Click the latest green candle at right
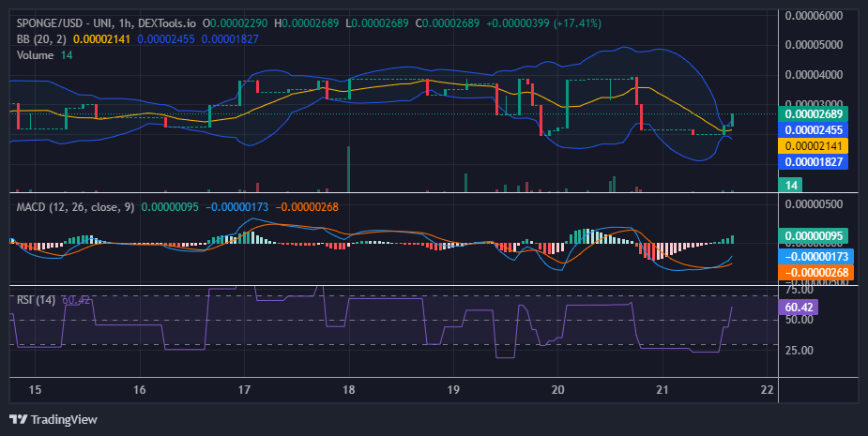This screenshot has height=436, width=868. (732, 120)
